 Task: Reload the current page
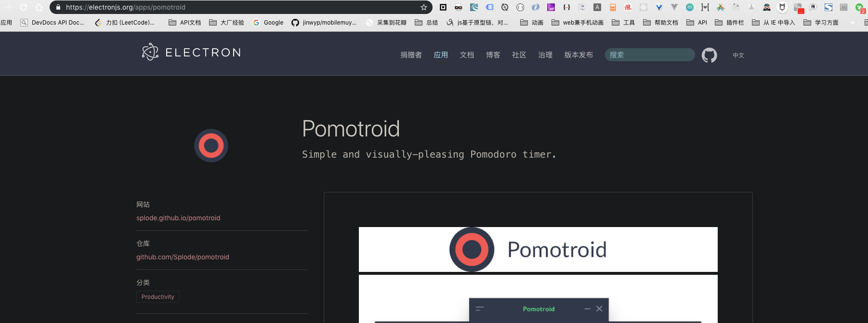tap(23, 7)
